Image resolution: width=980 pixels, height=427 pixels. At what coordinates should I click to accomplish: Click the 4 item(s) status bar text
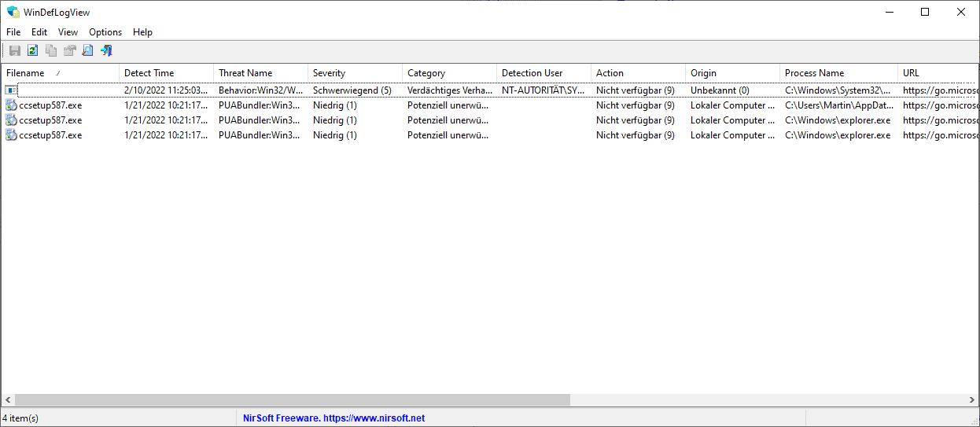[20, 418]
